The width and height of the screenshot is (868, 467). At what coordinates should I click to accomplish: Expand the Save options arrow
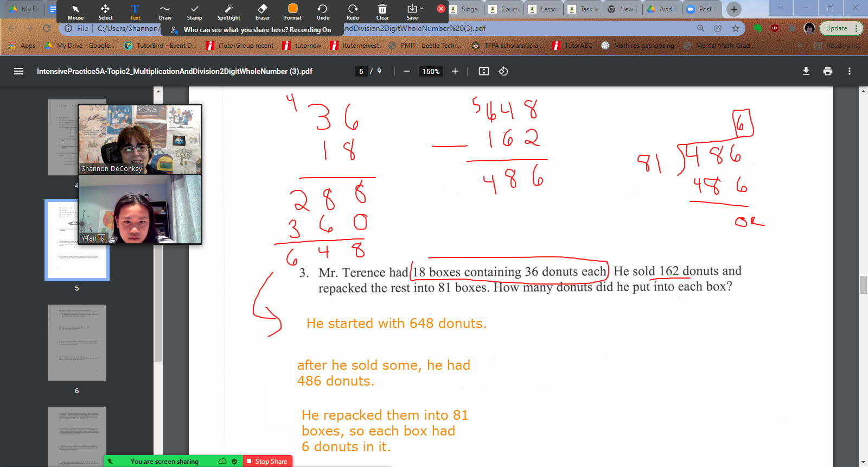click(x=422, y=8)
